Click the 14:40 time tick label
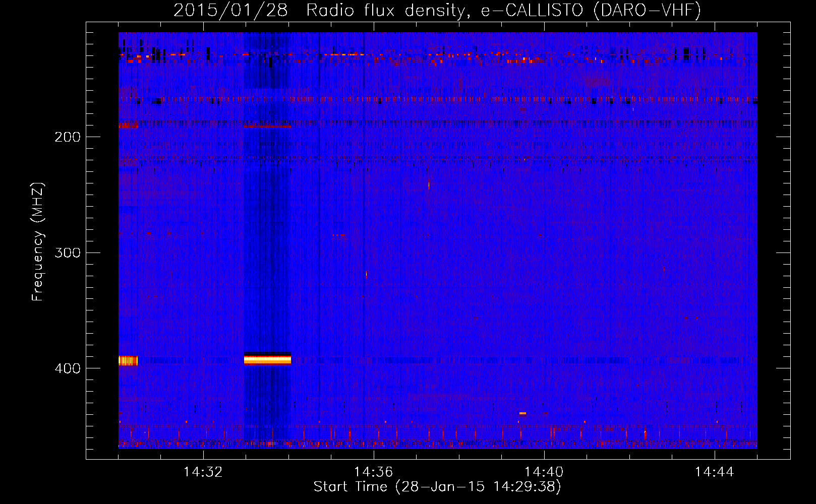816x504 pixels. [544, 472]
